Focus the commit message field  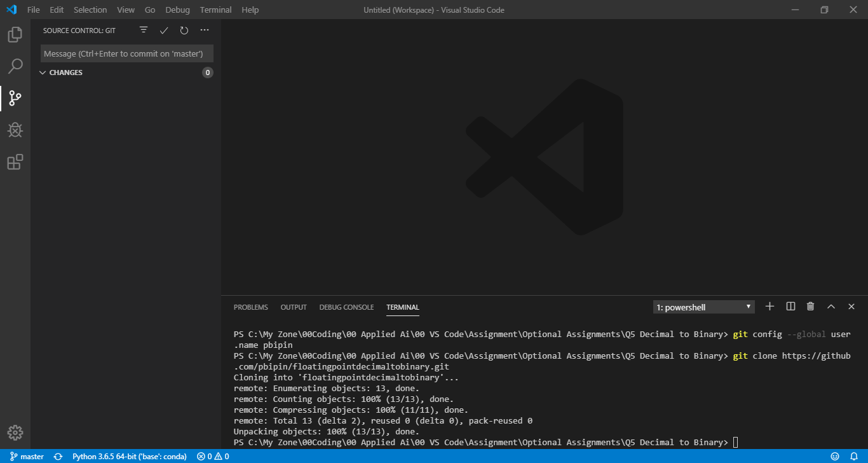[126, 53]
